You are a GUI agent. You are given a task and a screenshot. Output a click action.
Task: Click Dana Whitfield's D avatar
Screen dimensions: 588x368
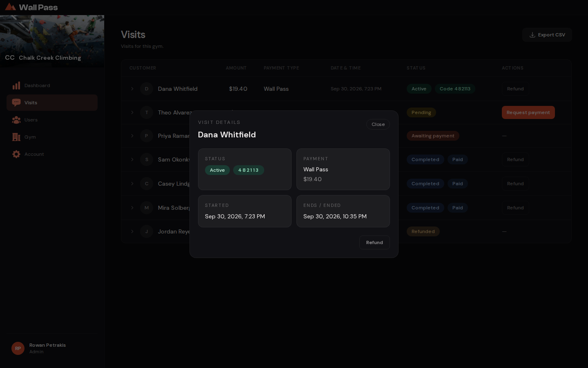147,89
